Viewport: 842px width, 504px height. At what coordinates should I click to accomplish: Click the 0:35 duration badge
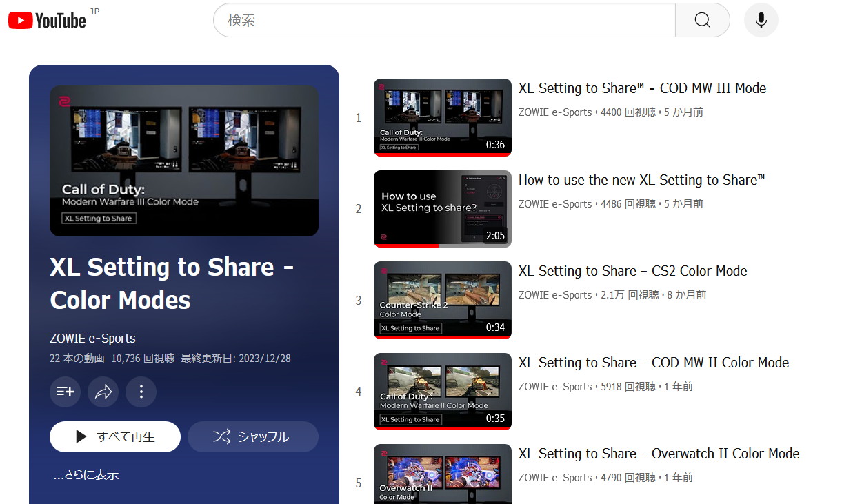point(495,419)
